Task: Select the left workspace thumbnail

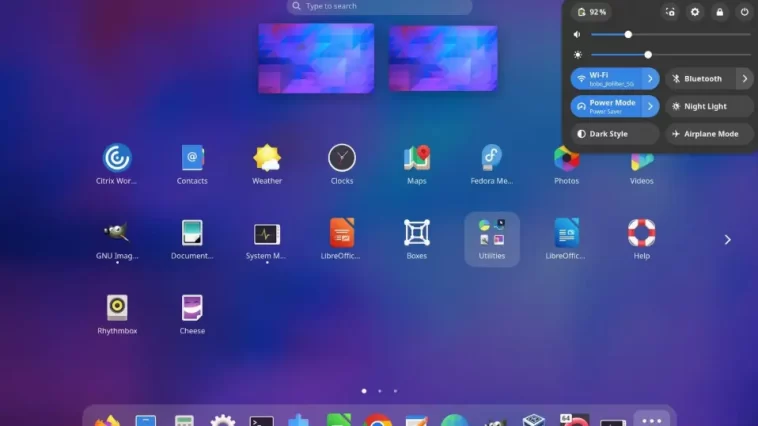Action: pyautogui.click(x=316, y=59)
